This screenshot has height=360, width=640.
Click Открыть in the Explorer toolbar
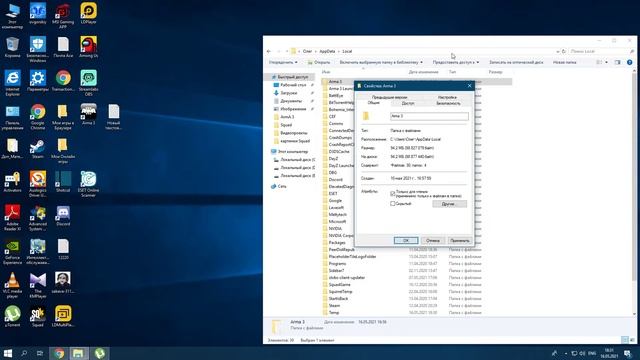[x=319, y=62]
